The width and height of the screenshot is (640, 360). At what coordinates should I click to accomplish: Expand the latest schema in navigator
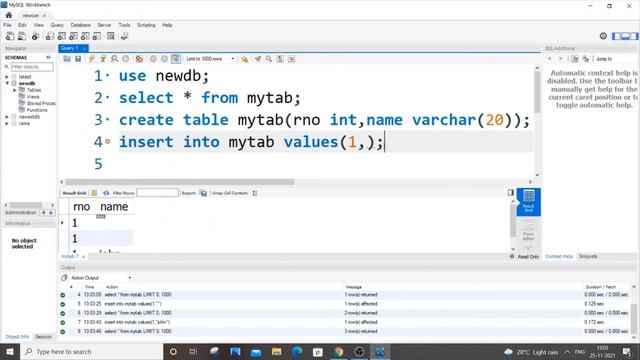(7, 77)
